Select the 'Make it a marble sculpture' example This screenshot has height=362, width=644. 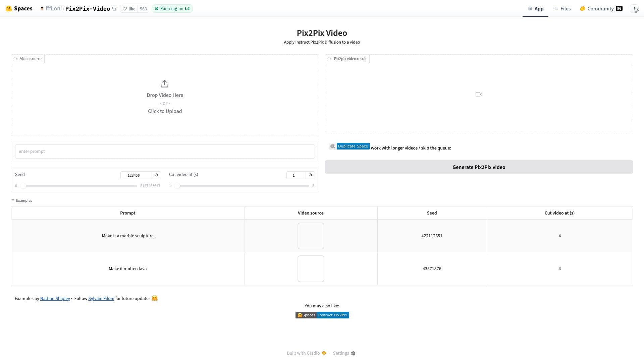coord(128,236)
